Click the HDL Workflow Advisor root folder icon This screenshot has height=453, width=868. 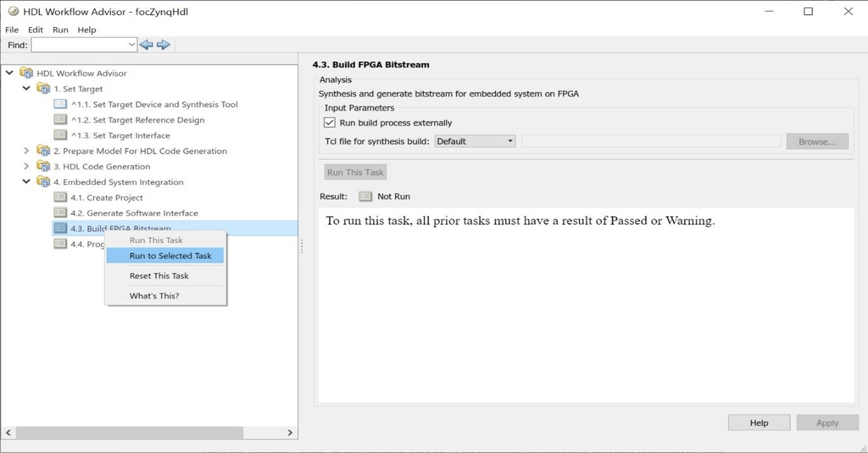(27, 73)
